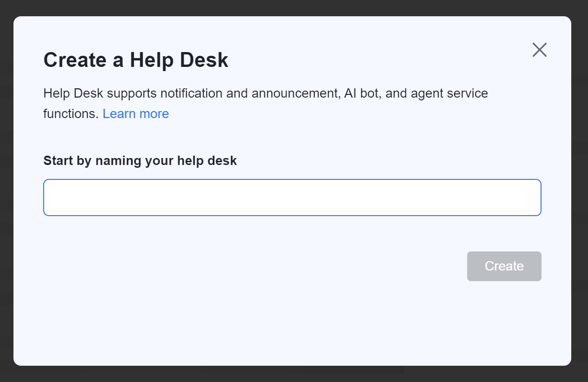
Task: Click the Start by naming your help desk label
Action: coord(140,160)
